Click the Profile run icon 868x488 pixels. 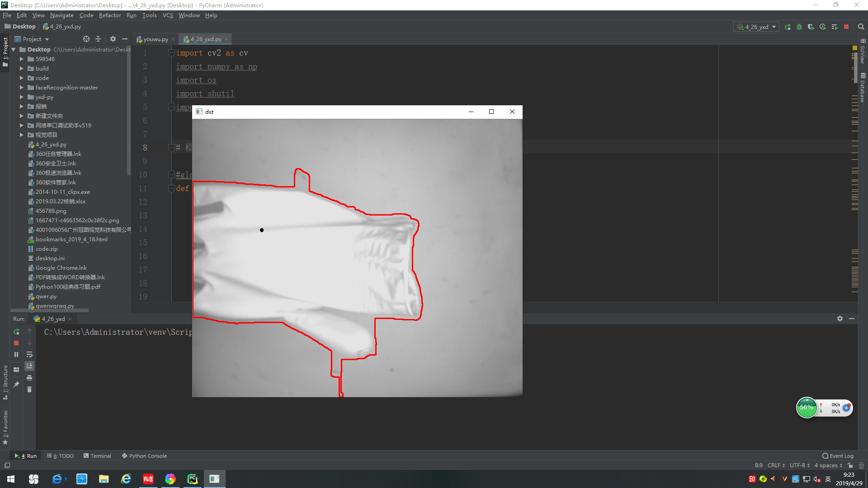tap(822, 27)
